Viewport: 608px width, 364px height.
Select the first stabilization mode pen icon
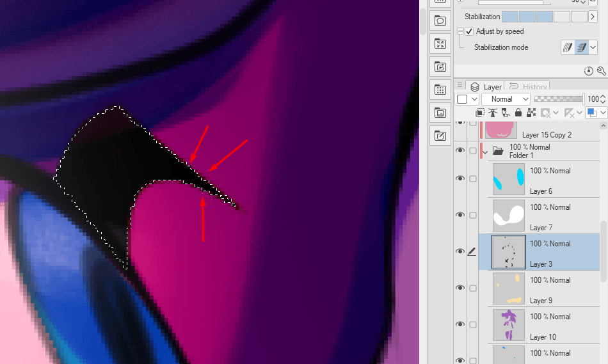point(568,47)
